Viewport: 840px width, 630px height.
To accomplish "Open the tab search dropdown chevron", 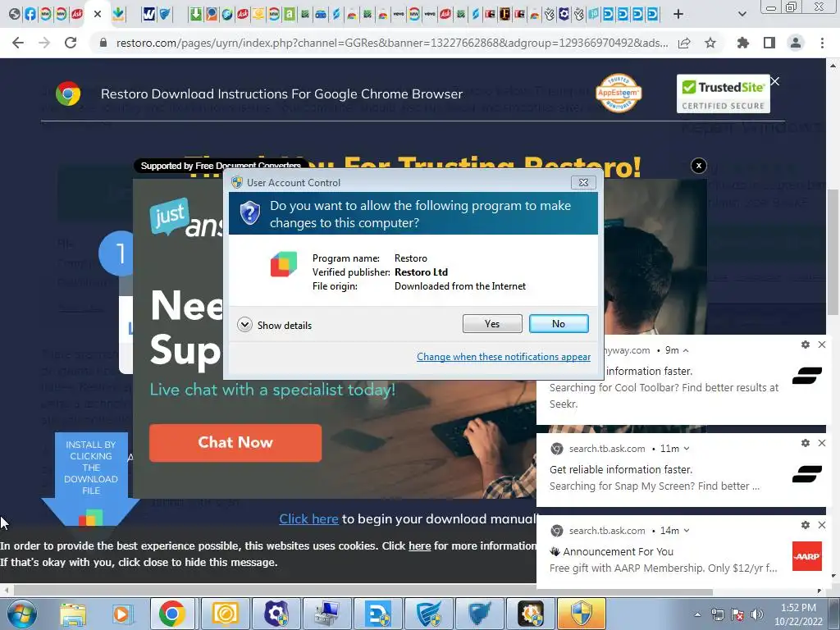I will [x=742, y=14].
